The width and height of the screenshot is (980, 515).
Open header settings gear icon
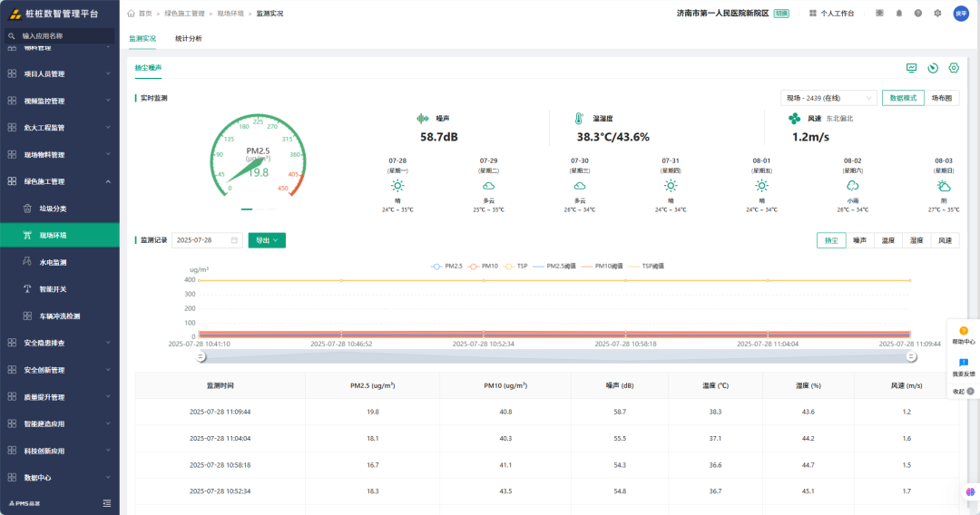point(937,13)
